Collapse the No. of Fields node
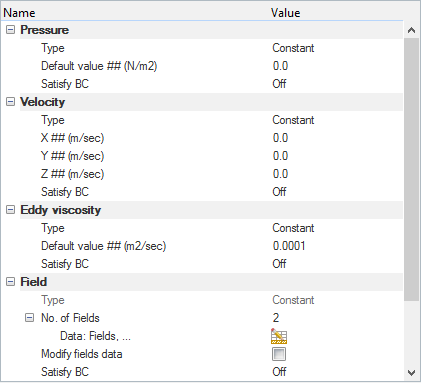The height and width of the screenshot is (383, 421). point(29,318)
